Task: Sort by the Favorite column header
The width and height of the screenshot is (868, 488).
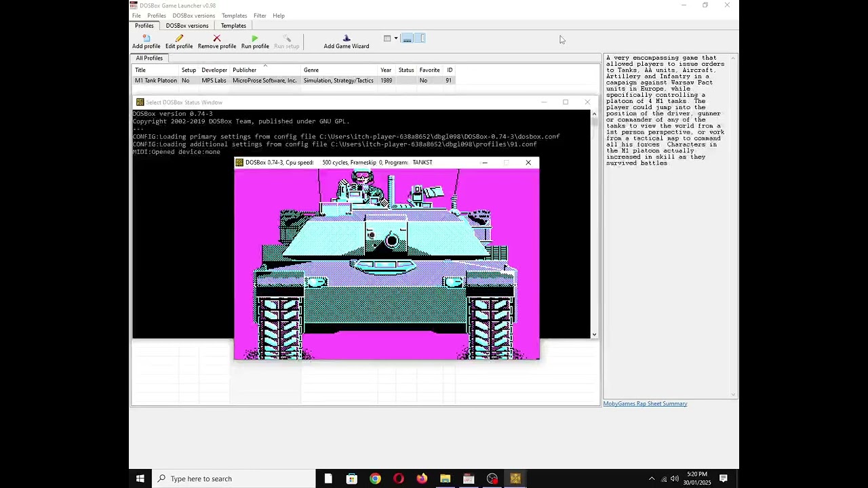Action: [x=429, y=70]
